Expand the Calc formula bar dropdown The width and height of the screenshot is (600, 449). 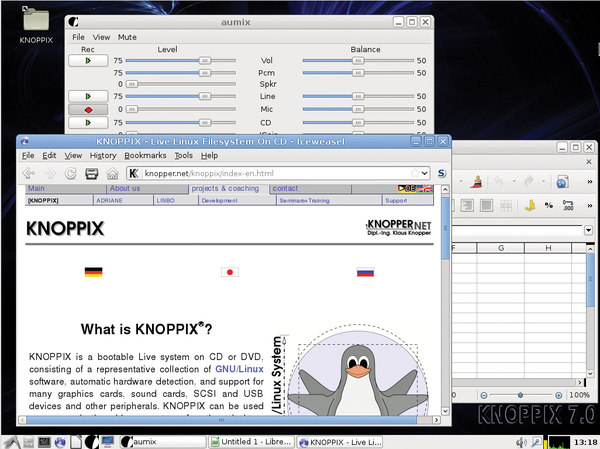(587, 231)
